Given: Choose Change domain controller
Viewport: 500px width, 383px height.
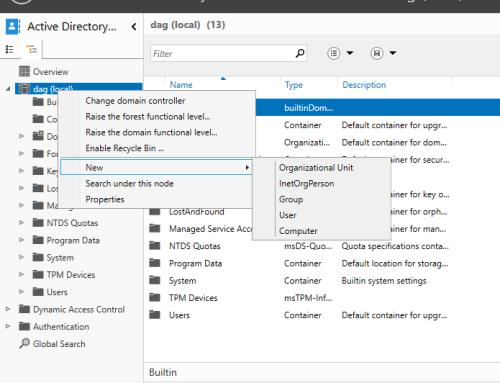Looking at the screenshot, I should point(135,101).
